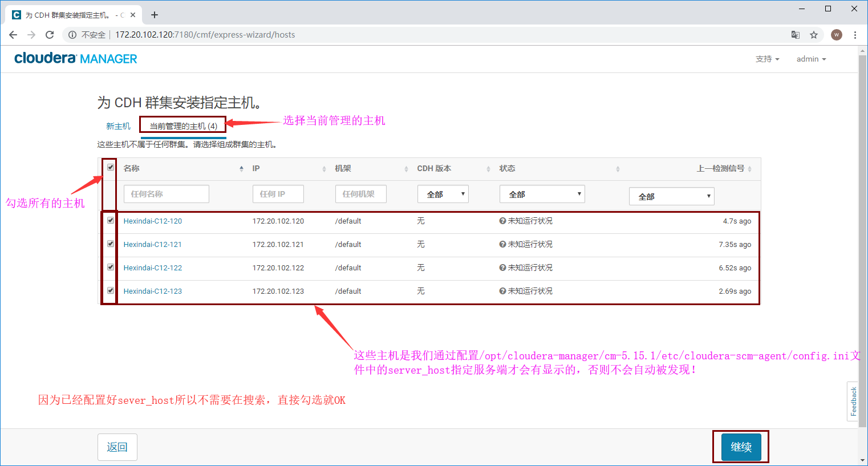Click IP cell 172.20.102.121
This screenshot has width=868, height=466.
pyautogui.click(x=278, y=244)
